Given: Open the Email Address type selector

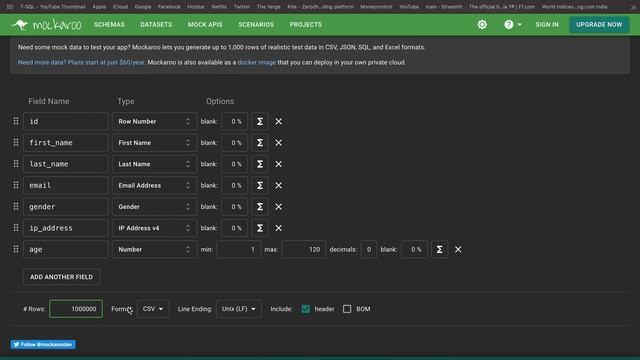Looking at the screenshot, I should tap(154, 185).
